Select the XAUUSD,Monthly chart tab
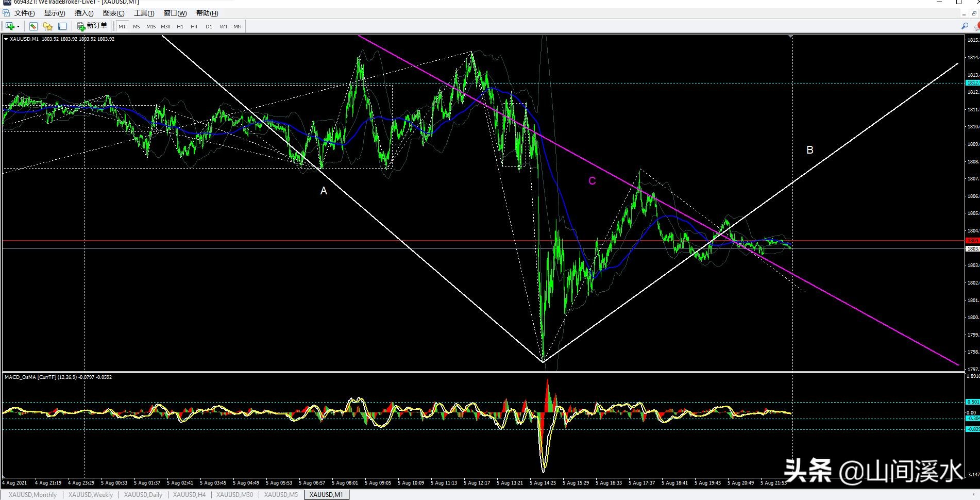Screen dimensions: 980x500 pyautogui.click(x=32, y=495)
